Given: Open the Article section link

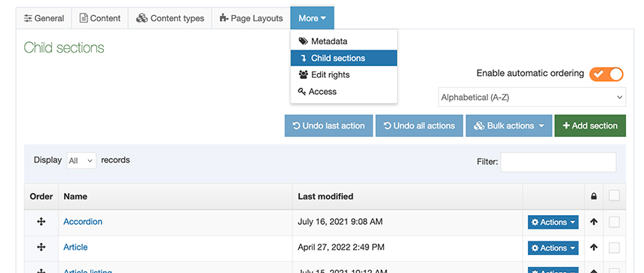Looking at the screenshot, I should pyautogui.click(x=75, y=247).
